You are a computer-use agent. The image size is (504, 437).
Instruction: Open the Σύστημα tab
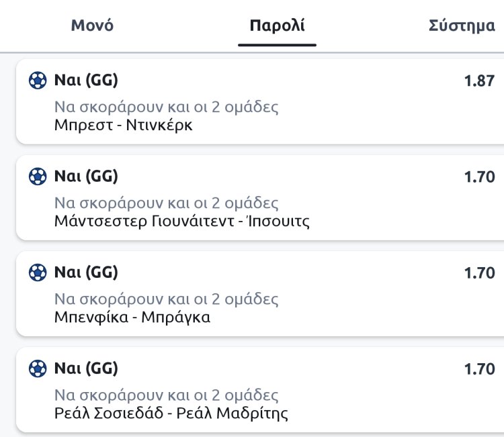pyautogui.click(x=462, y=26)
